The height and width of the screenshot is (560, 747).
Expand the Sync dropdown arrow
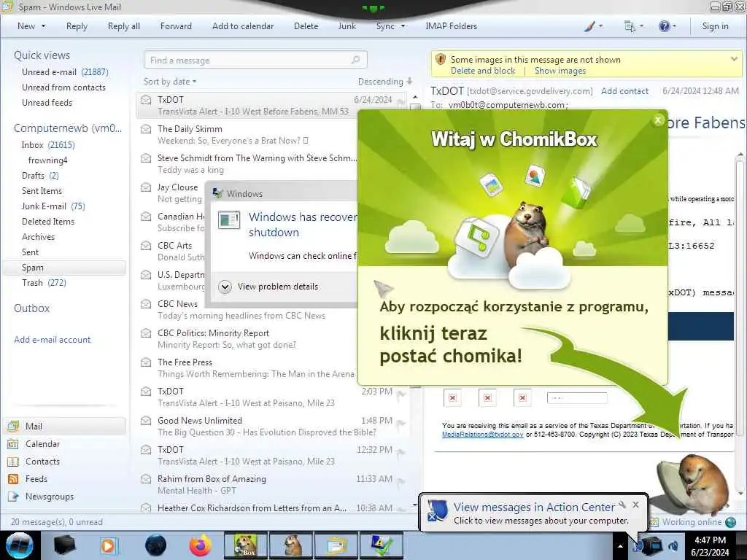pyautogui.click(x=403, y=26)
